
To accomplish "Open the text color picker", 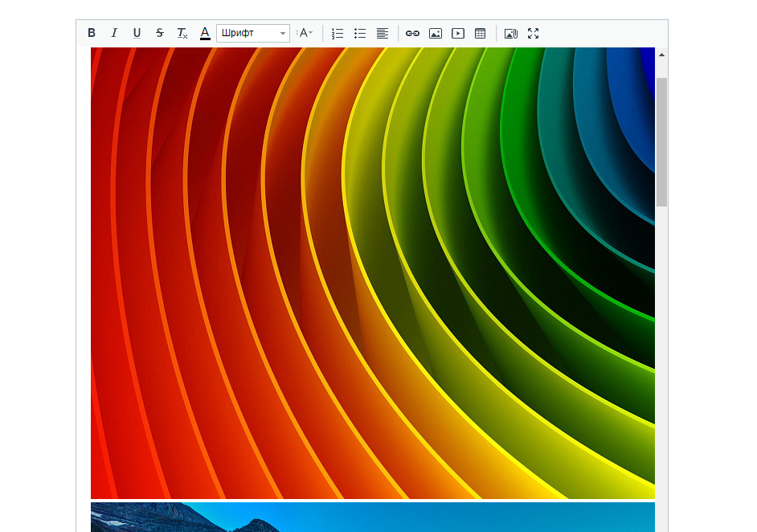I will click(205, 33).
